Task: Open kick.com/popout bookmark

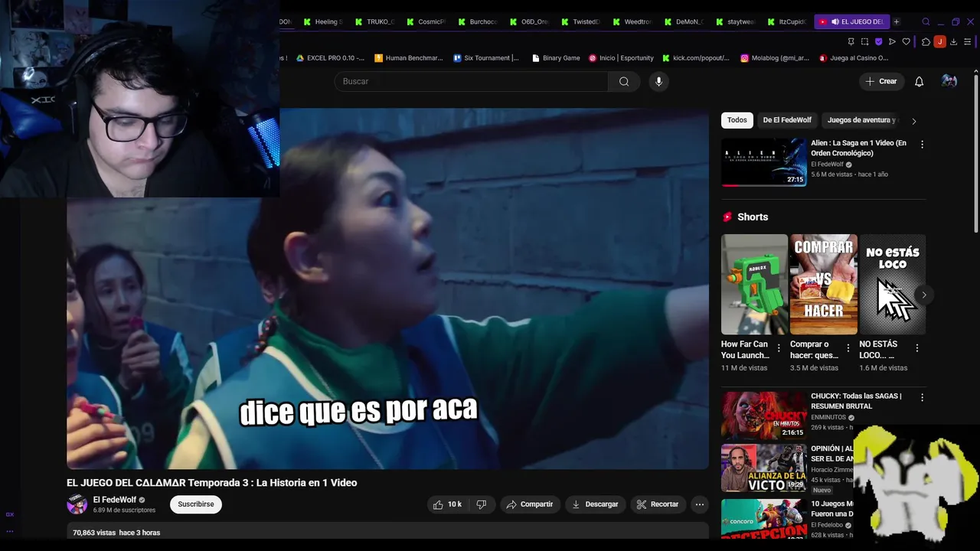Action: [x=696, y=58]
